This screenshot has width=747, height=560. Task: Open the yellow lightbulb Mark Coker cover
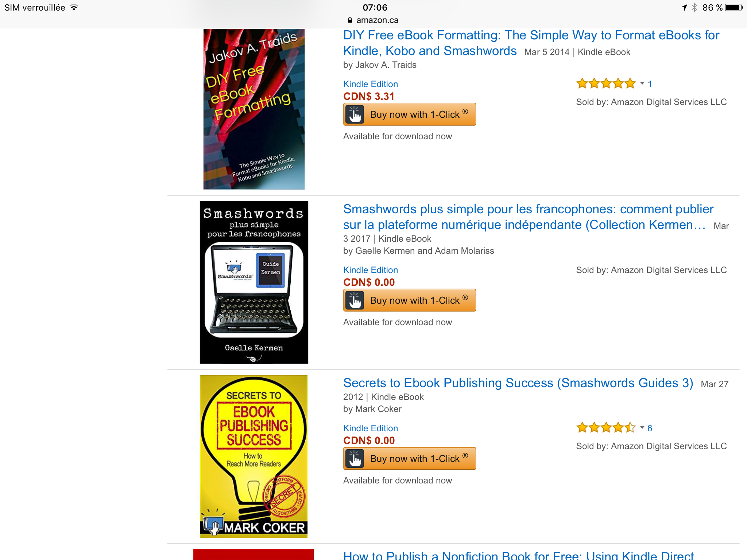254,456
